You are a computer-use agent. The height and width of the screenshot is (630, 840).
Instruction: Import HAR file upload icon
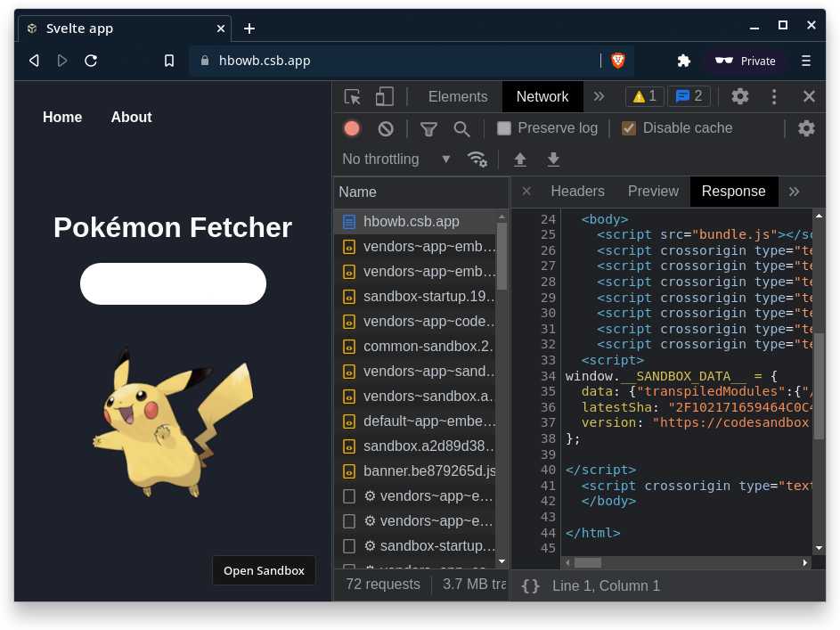click(519, 160)
